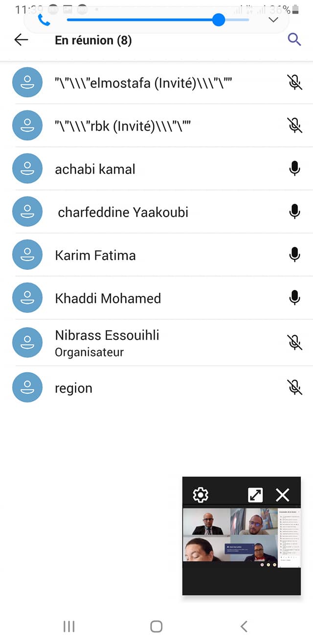Adjust the call volume slider

tap(219, 20)
